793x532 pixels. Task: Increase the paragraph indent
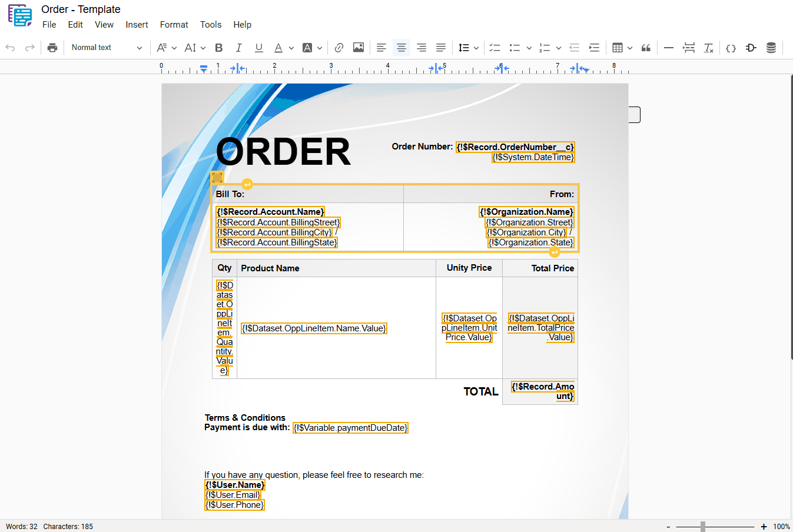click(x=595, y=48)
